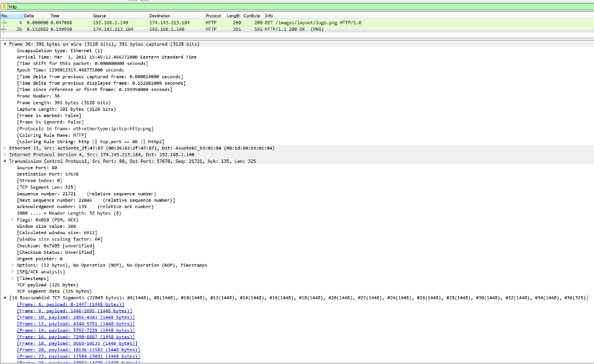Collapse the Frame 36 details section
This screenshot has width=594, height=364.
(3, 43)
